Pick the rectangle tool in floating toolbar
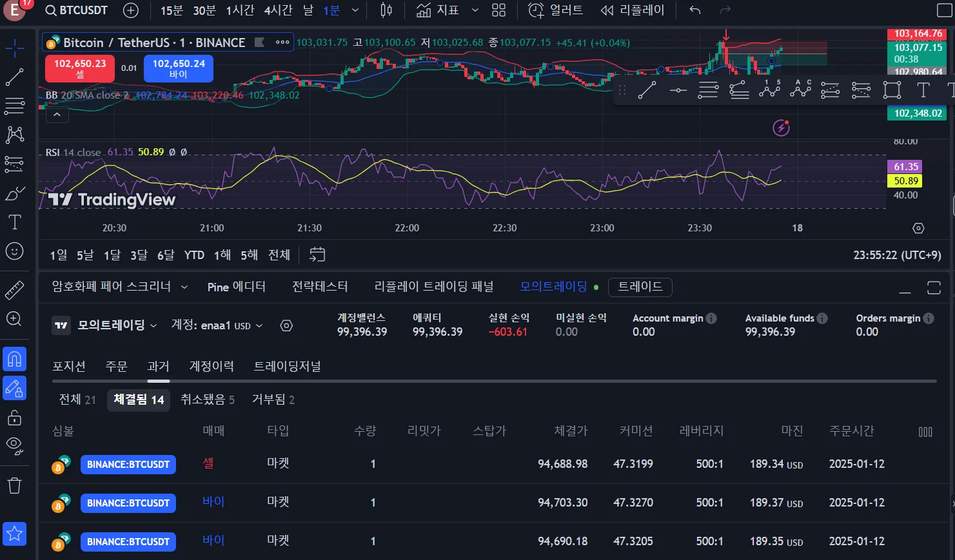Viewport: 955px width, 560px height. [892, 90]
